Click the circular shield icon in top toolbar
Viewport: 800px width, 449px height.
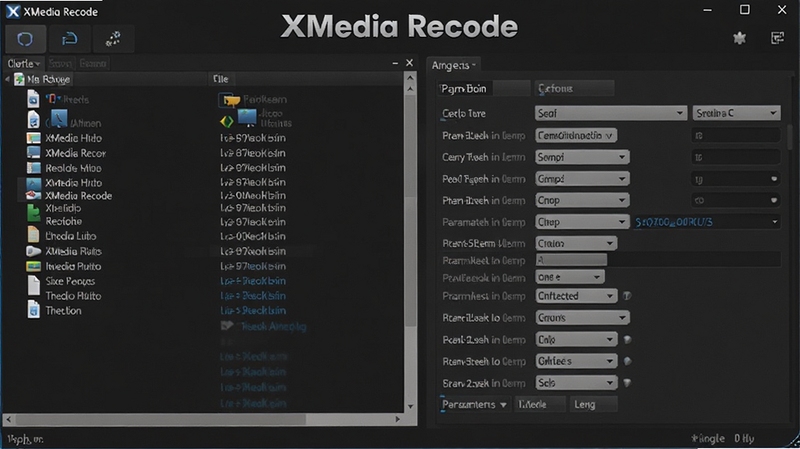click(x=25, y=39)
